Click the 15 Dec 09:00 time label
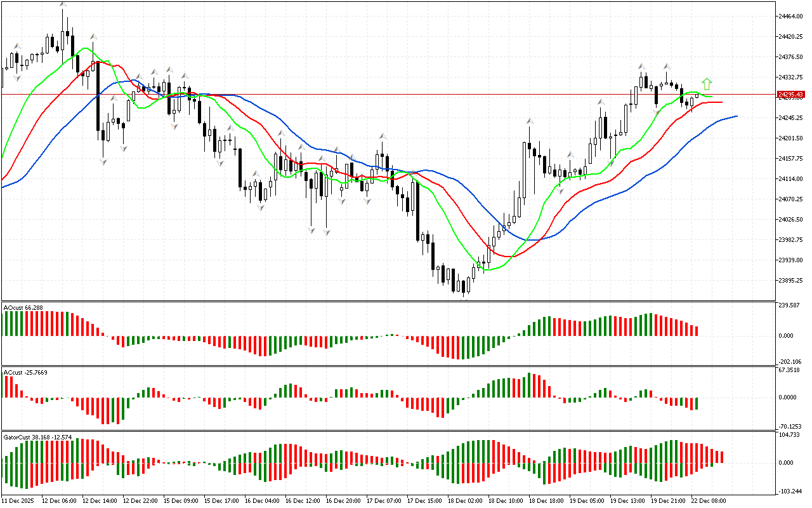Viewport: 812px width, 508px height. pos(181,501)
